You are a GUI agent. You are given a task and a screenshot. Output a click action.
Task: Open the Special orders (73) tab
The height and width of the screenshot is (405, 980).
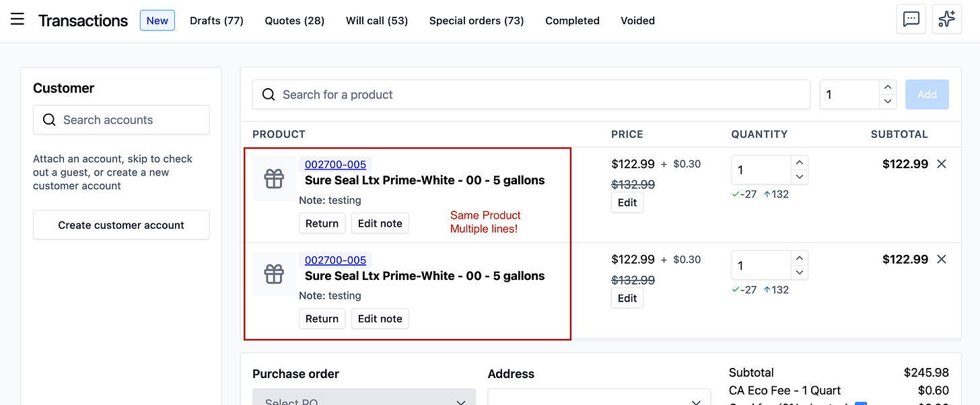click(x=477, y=21)
